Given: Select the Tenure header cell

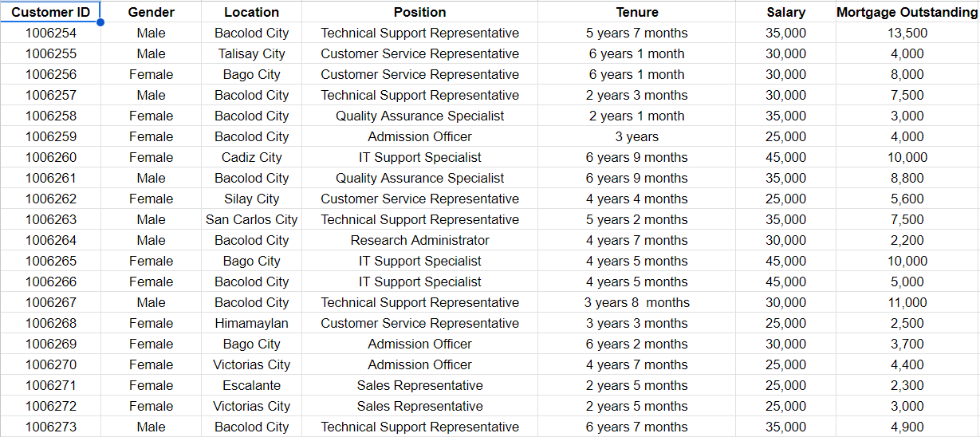Looking at the screenshot, I should [x=636, y=12].
